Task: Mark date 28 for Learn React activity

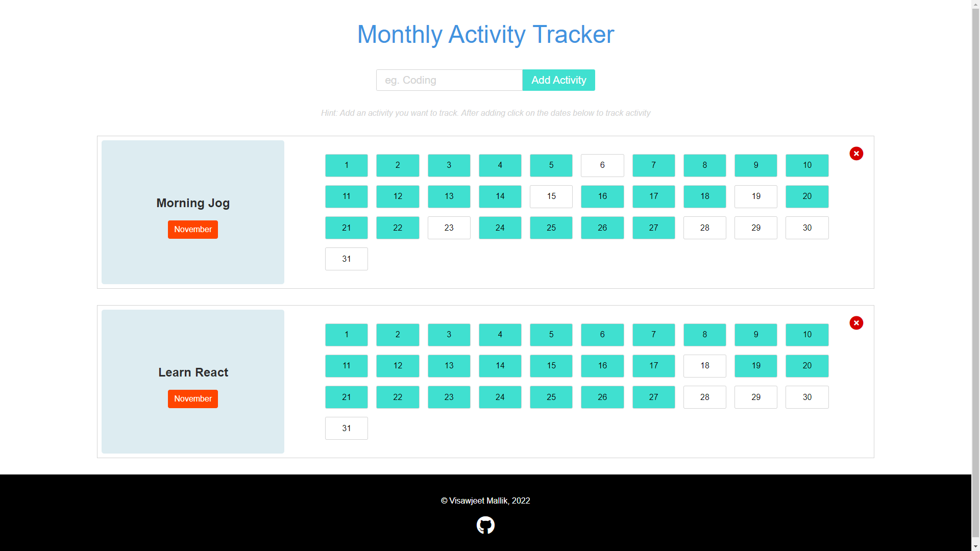Action: pyautogui.click(x=704, y=397)
